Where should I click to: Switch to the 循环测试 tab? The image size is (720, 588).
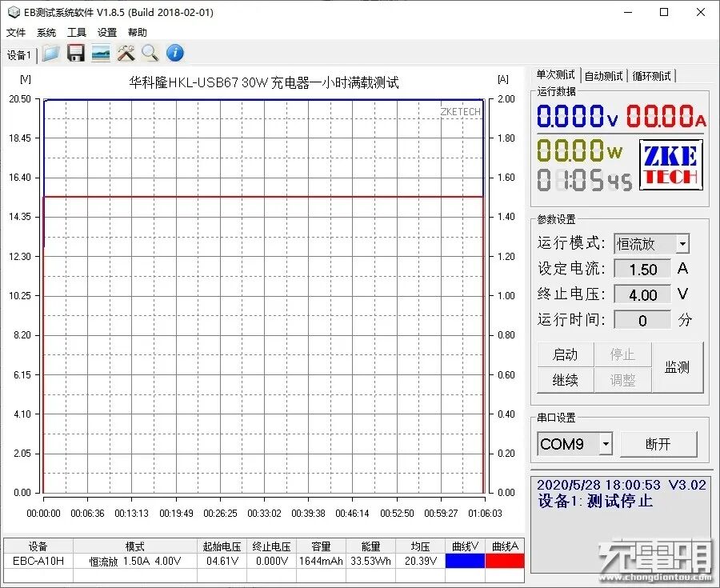click(651, 76)
